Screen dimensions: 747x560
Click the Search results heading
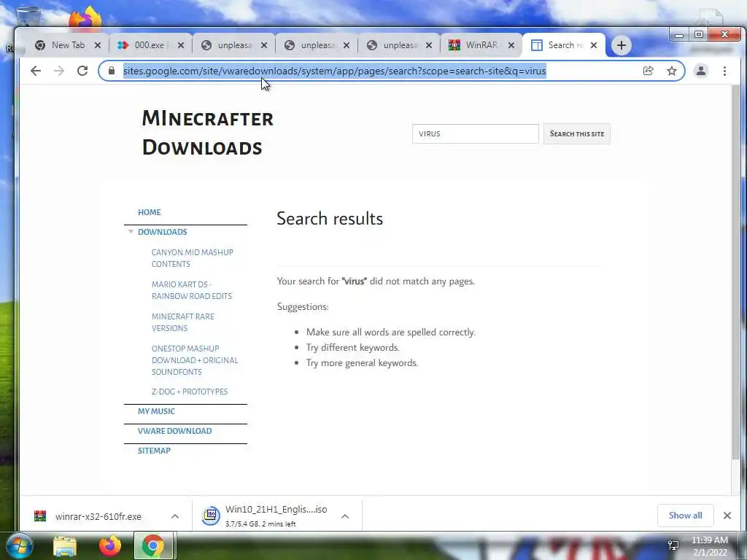coord(330,219)
